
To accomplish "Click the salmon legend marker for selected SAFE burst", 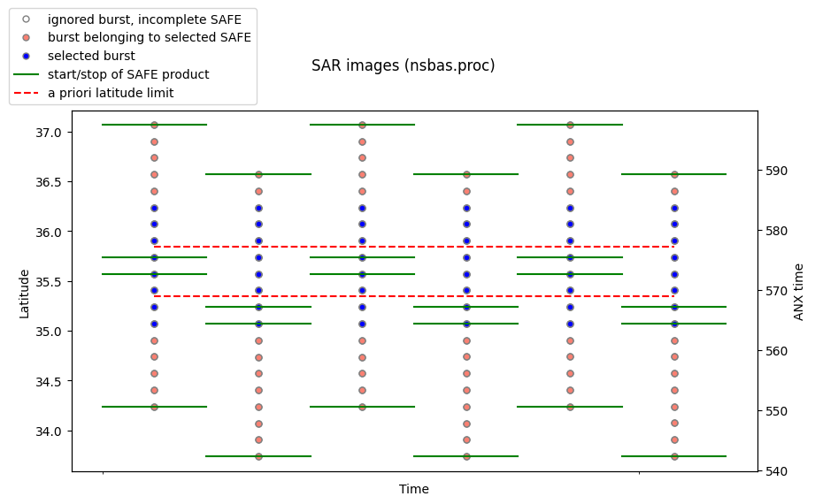I will click(26, 37).
